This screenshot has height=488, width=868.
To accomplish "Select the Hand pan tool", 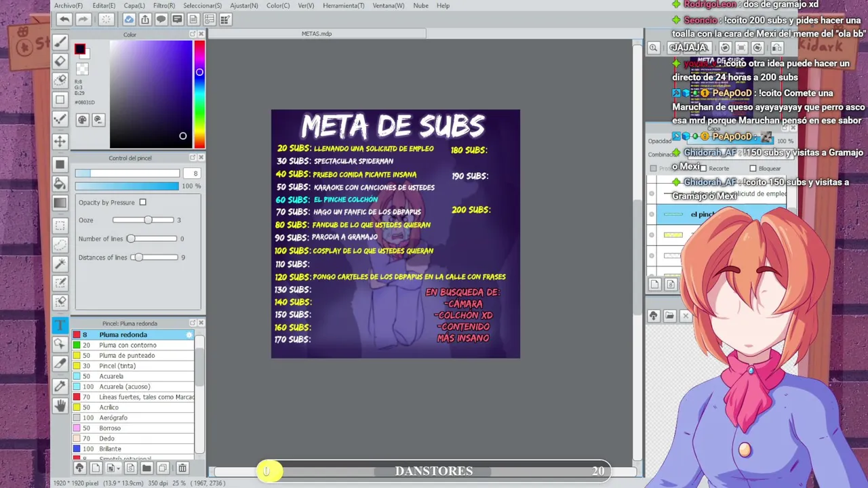I will (x=60, y=406).
